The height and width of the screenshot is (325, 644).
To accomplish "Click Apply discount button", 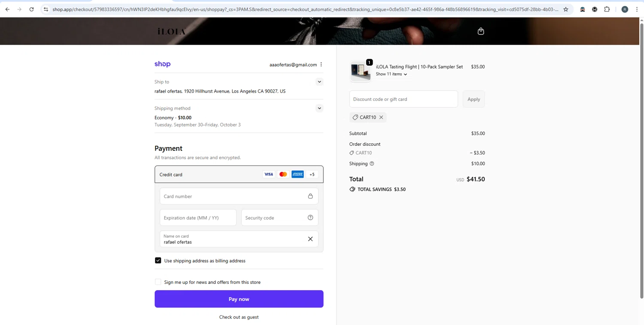I will point(474,99).
